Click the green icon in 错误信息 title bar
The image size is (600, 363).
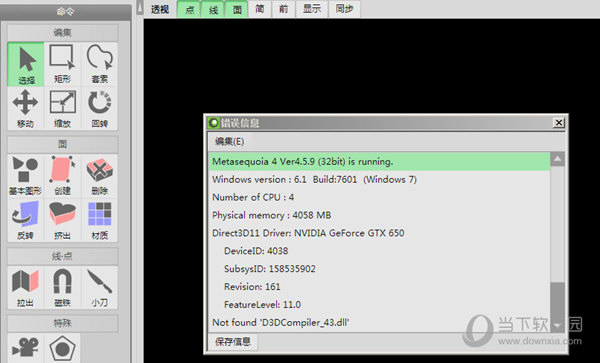tap(214, 123)
